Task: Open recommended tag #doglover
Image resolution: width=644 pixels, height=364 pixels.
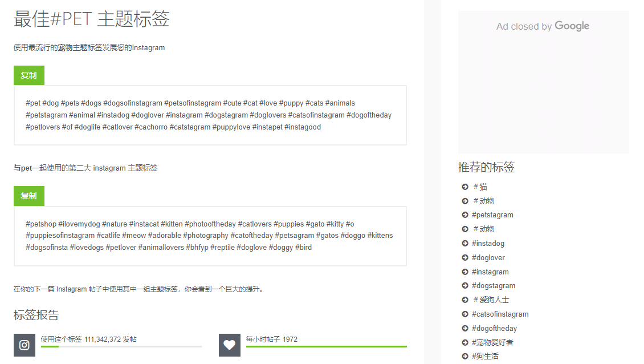Action: (488, 257)
